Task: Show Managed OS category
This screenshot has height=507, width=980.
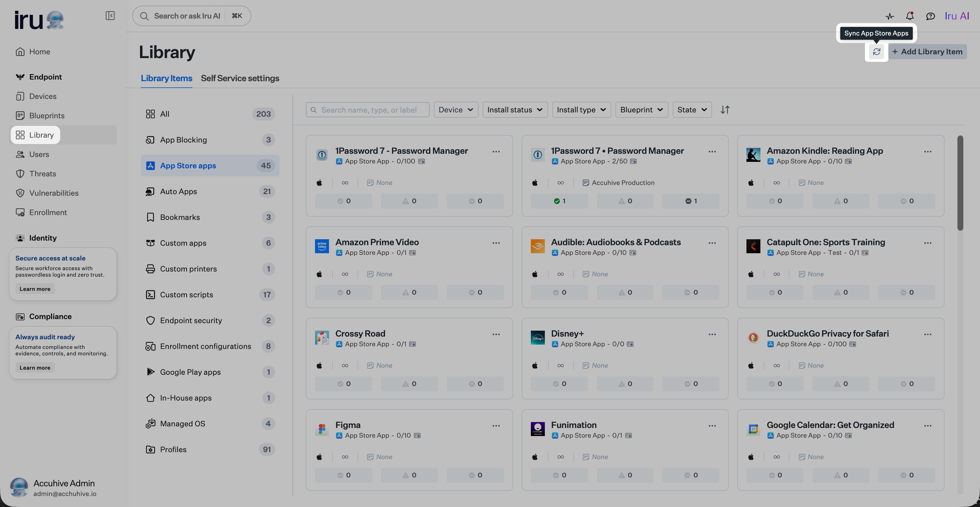Action: 210,424
